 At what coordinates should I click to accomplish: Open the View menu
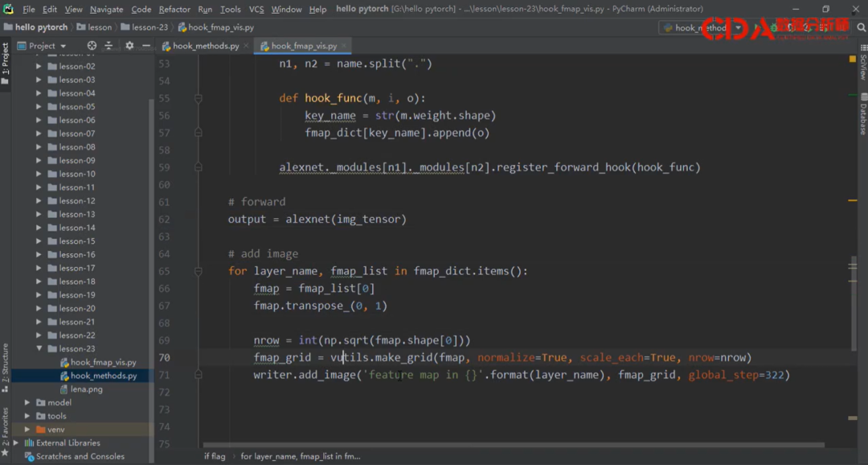(x=73, y=10)
